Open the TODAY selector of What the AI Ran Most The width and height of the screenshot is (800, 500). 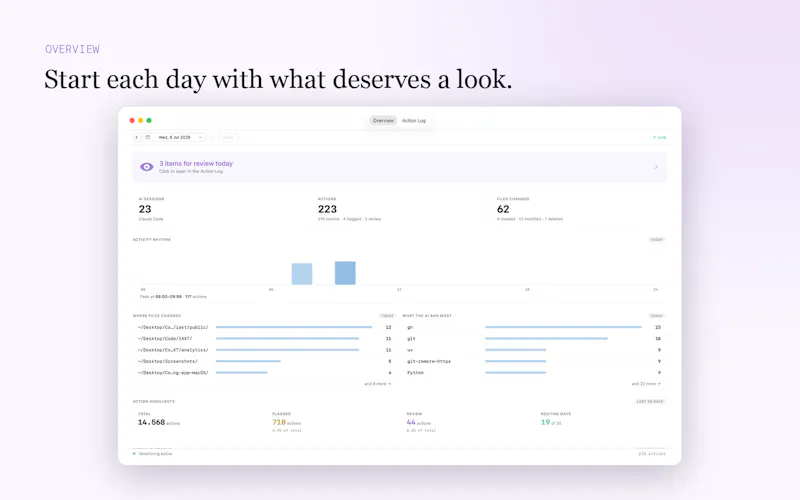click(x=657, y=316)
